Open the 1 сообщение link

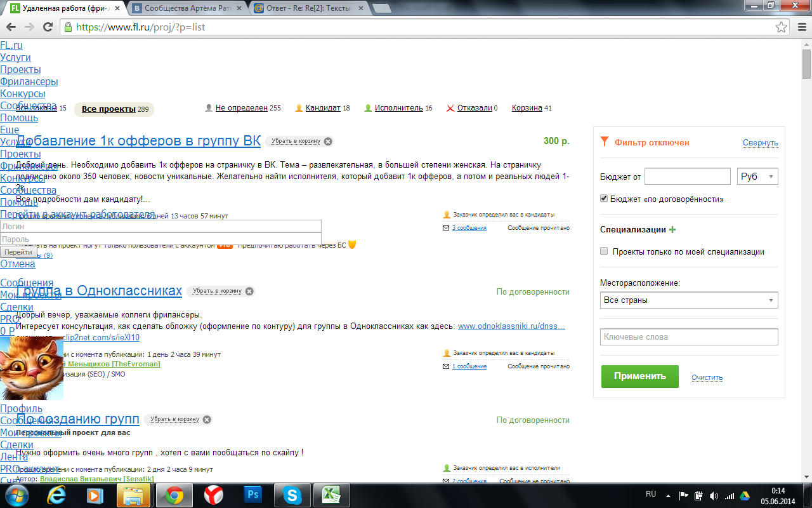pyautogui.click(x=469, y=366)
